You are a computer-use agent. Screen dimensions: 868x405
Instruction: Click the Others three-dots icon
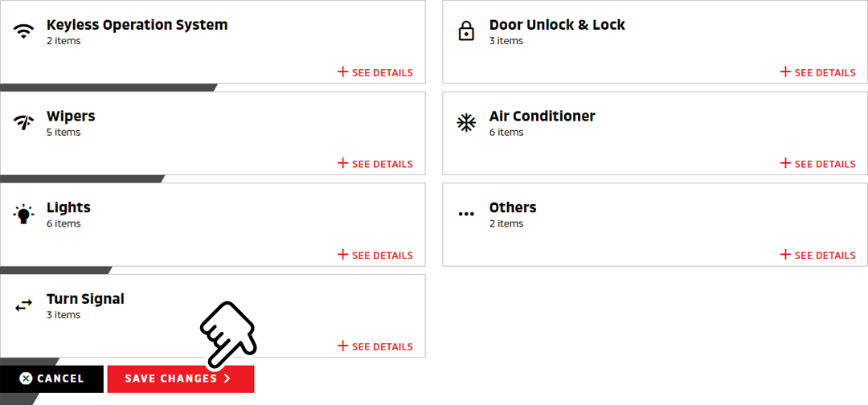tap(466, 214)
